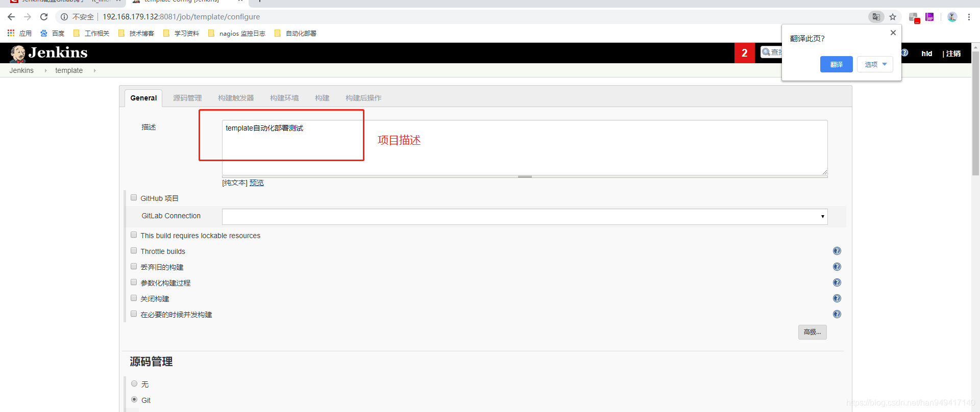Viewport: 980px width, 412px height.
Task: Open the 学习资料 bookmark folder
Action: point(181,33)
